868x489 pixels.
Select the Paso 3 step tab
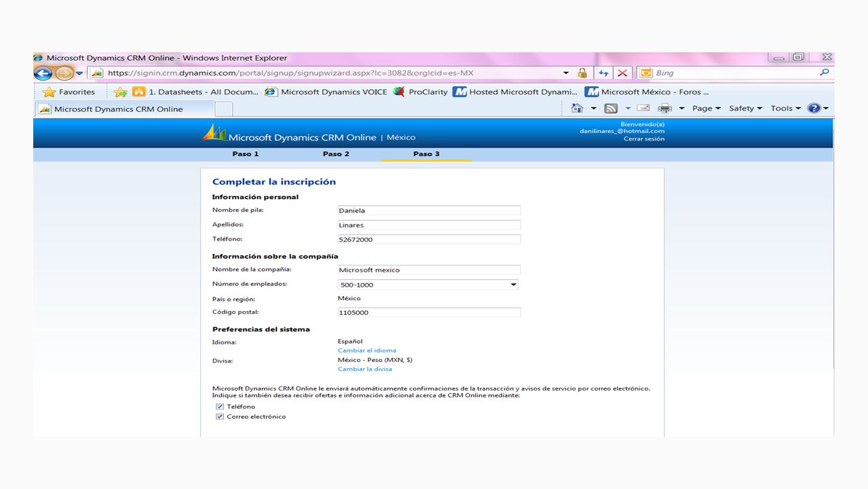click(x=426, y=154)
